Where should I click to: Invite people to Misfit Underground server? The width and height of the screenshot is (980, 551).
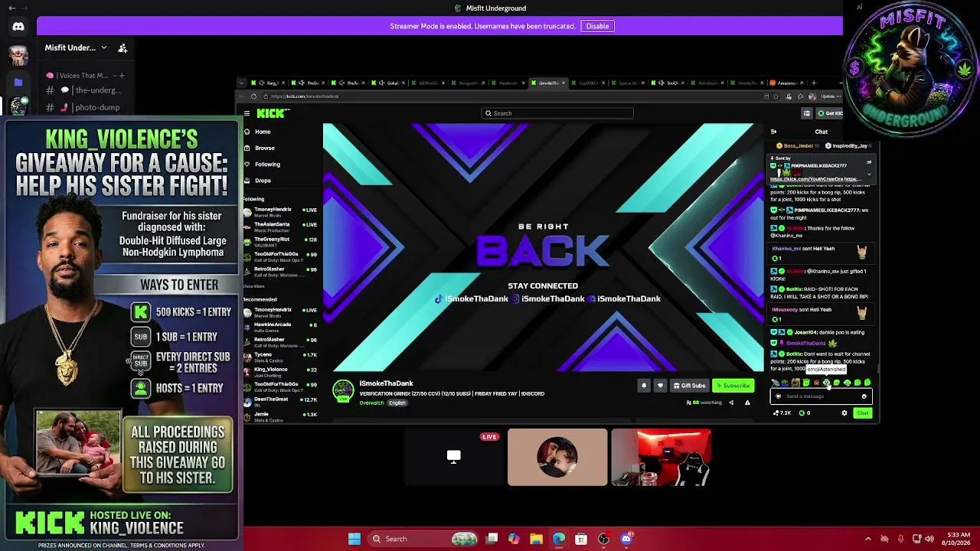pos(122,47)
